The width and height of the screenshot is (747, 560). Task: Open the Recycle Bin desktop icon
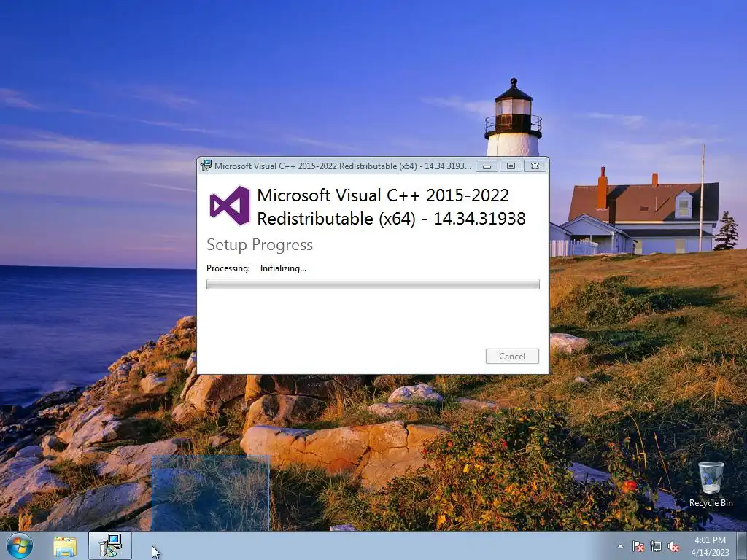(711, 484)
